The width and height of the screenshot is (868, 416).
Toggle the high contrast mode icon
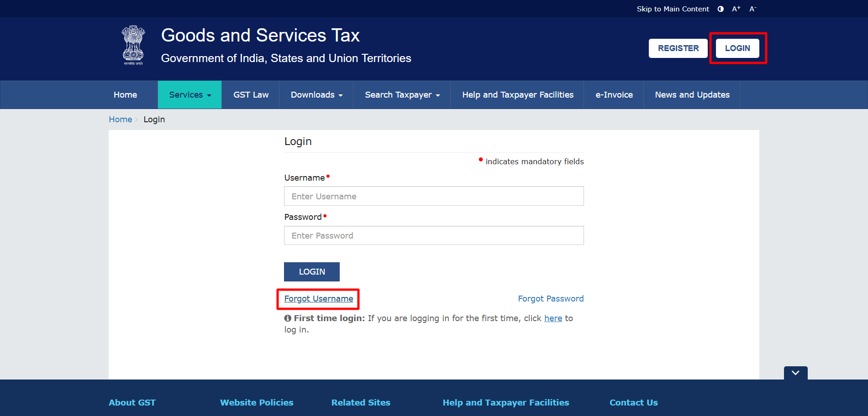(x=721, y=9)
